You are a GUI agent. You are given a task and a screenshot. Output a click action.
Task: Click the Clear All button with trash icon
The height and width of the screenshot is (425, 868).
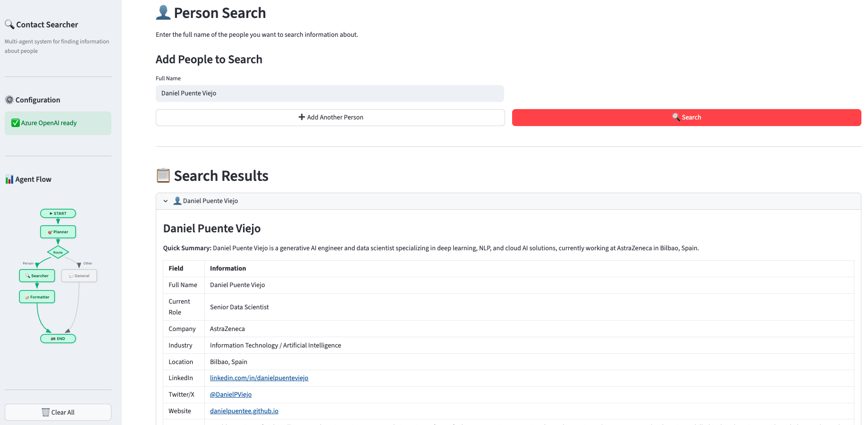pos(58,412)
